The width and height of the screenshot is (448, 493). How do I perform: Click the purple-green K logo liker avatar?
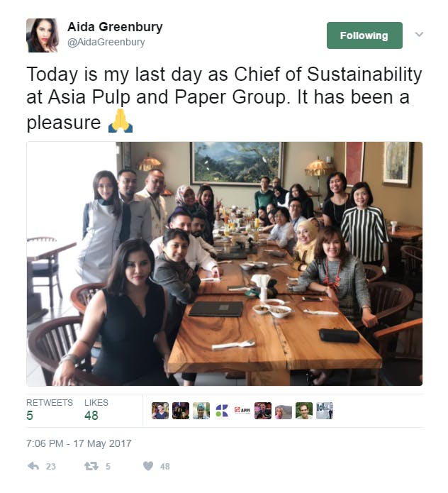click(x=222, y=411)
